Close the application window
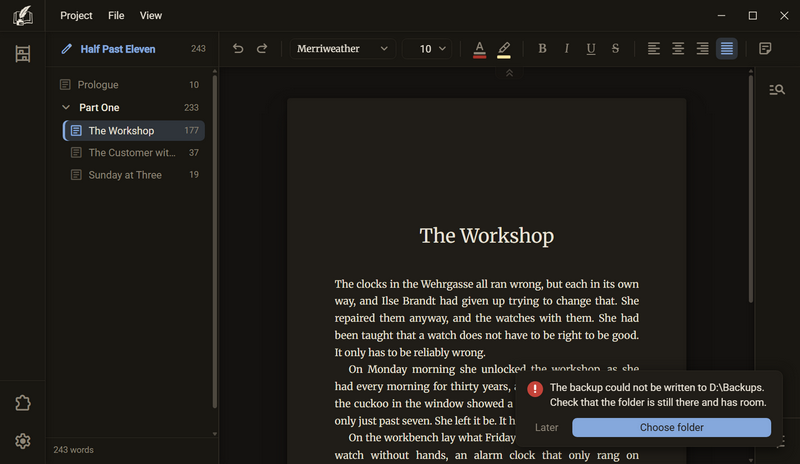The height and width of the screenshot is (464, 800). click(x=784, y=16)
